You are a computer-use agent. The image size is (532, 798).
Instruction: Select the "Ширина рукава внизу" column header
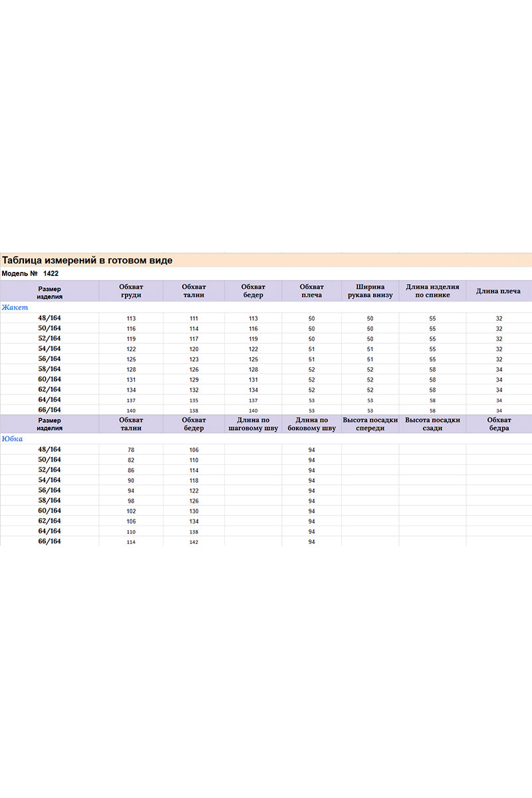[x=370, y=291]
